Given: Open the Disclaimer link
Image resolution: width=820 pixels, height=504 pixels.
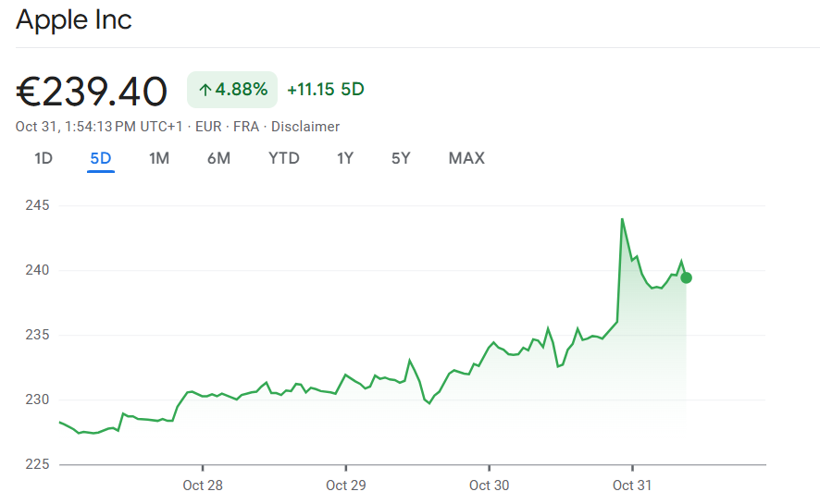Looking at the screenshot, I should click(x=305, y=127).
